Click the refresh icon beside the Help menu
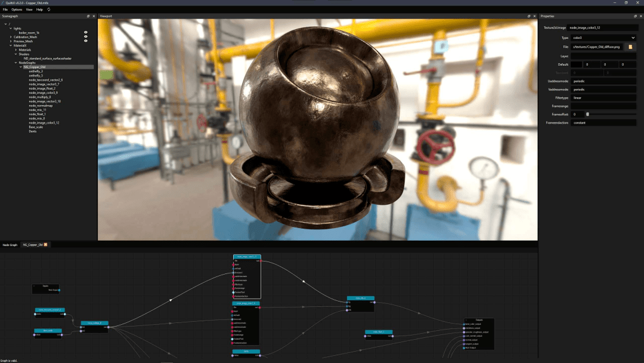The width and height of the screenshot is (644, 363). [48, 10]
